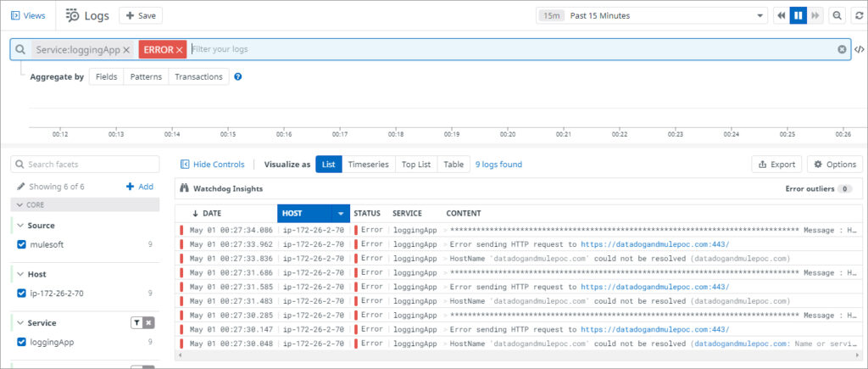Uncheck the mulesoft source checkbox

coord(21,244)
